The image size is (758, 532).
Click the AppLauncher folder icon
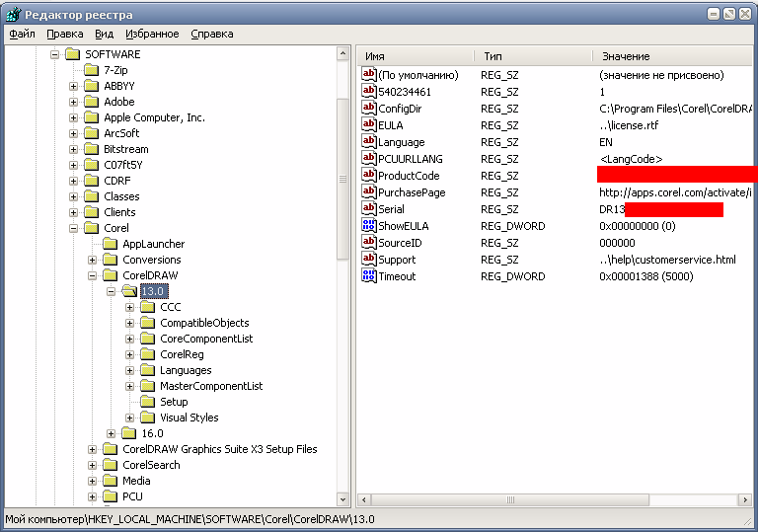[111, 244]
